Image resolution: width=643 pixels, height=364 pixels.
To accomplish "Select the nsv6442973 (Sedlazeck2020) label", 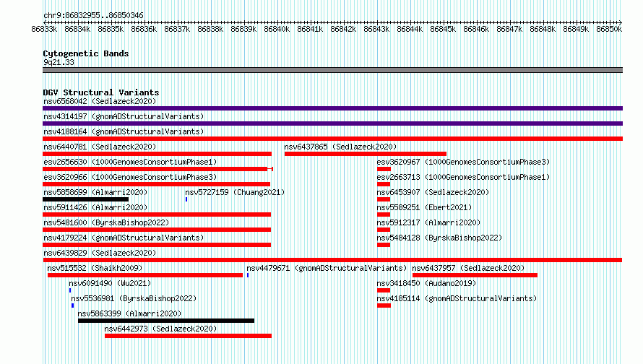I will tap(160, 329).
